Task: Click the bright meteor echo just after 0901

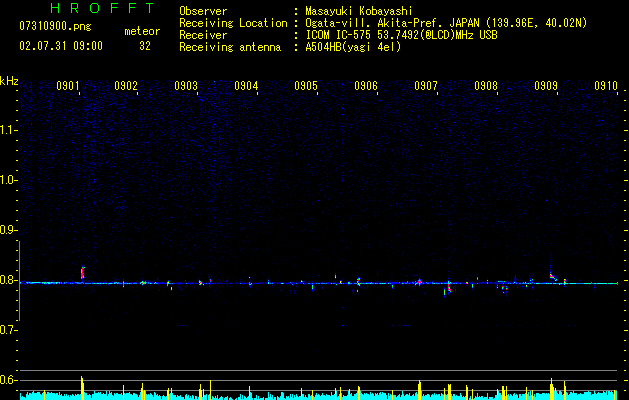Action: click(x=83, y=273)
